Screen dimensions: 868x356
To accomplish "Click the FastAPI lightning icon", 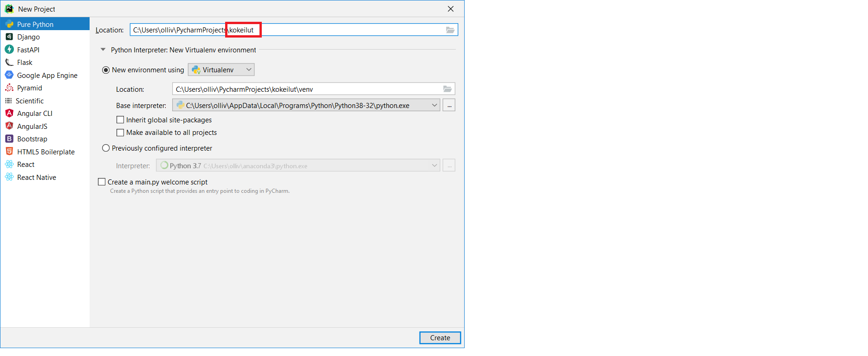I will 9,49.
